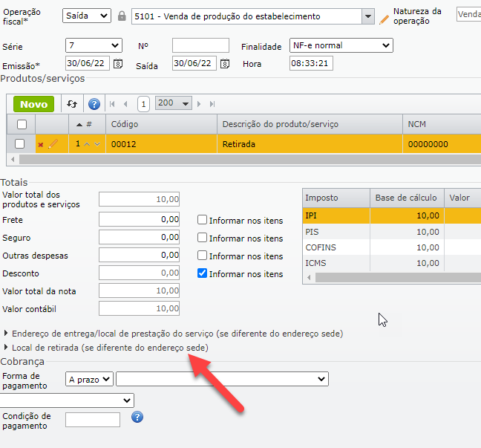The height and width of the screenshot is (448, 481).
Task: Open the Saída date calendar picker
Action: click(223, 64)
